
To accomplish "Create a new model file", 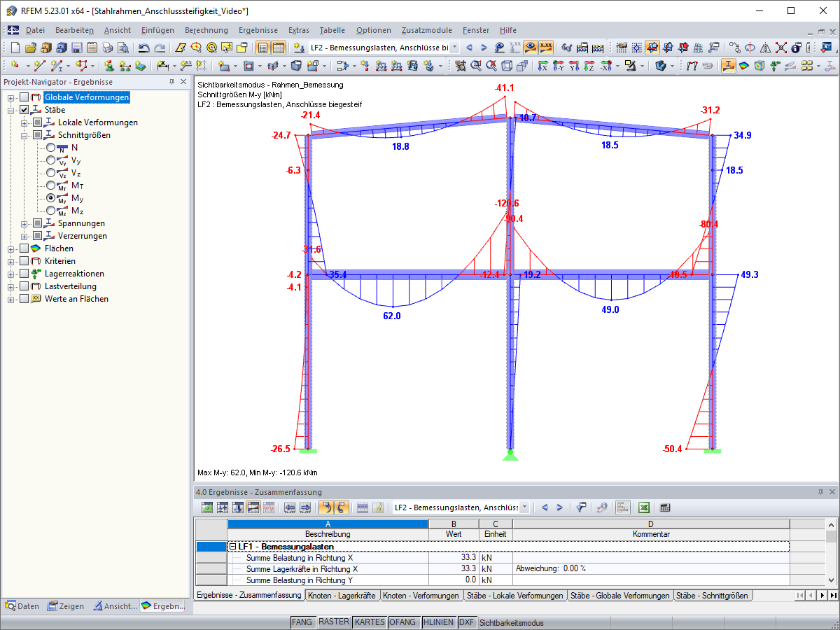I will tap(16, 48).
